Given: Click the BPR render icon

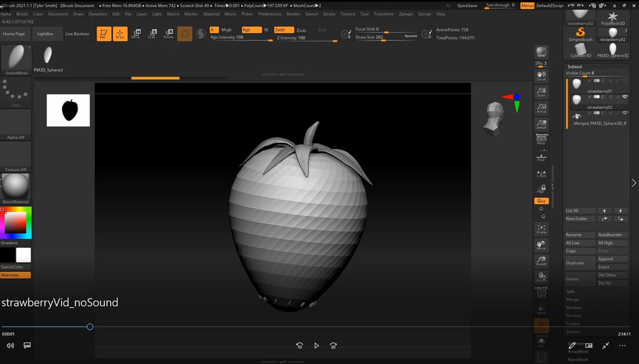Looking at the screenshot, I should click(541, 53).
